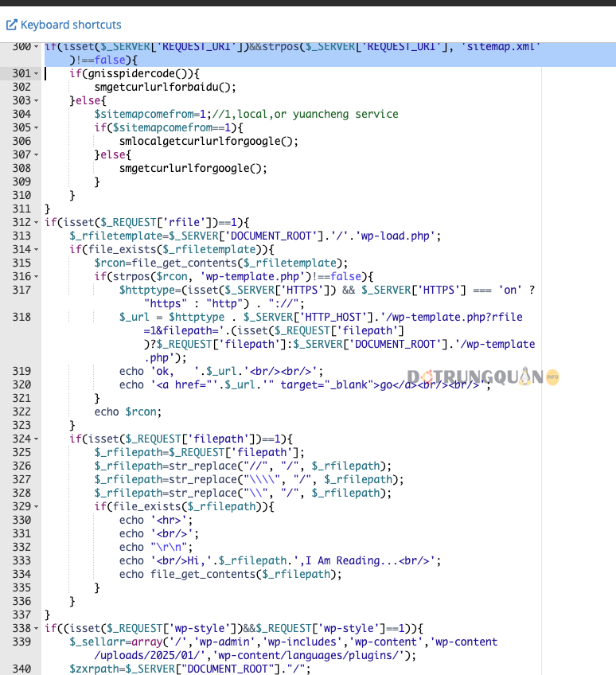This screenshot has height=675, width=616.
Task: Open the Keyboard shortcuts link
Action: tap(71, 25)
